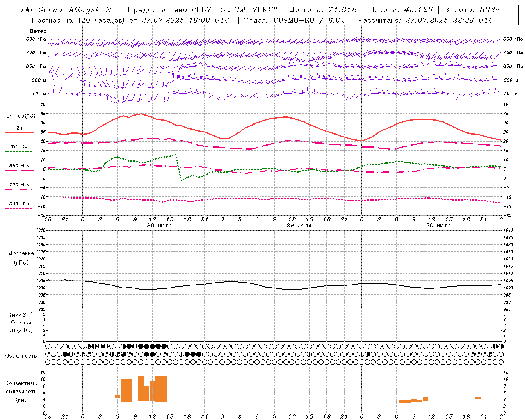Click the (мм/3ч.) precipitation unit label
This screenshot has height=420, width=525.
click(x=21, y=315)
